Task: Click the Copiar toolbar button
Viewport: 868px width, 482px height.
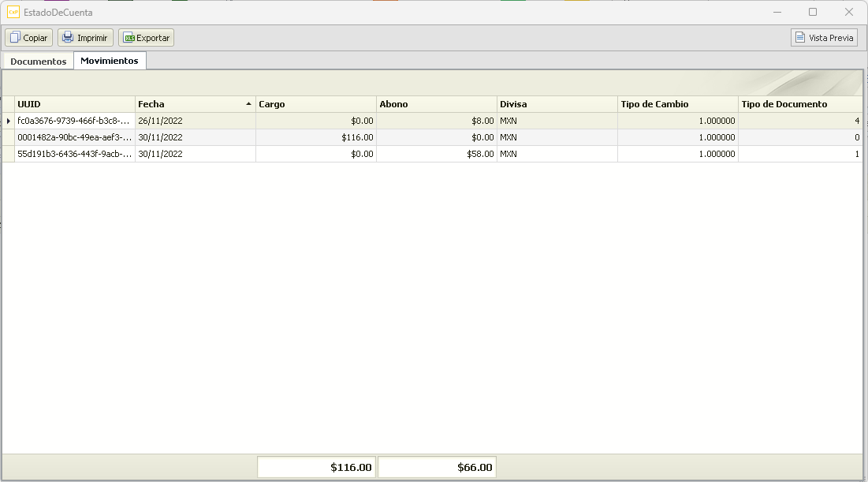Action: [x=29, y=38]
